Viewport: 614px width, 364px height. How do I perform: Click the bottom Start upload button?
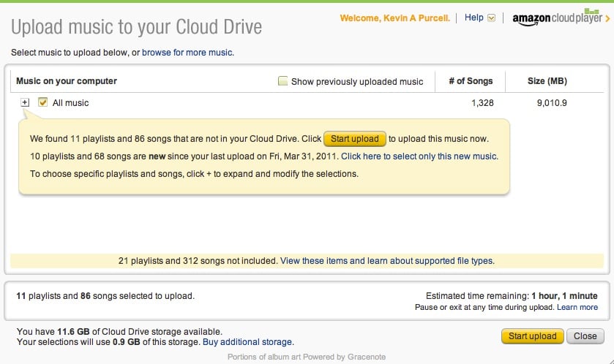[x=533, y=336]
